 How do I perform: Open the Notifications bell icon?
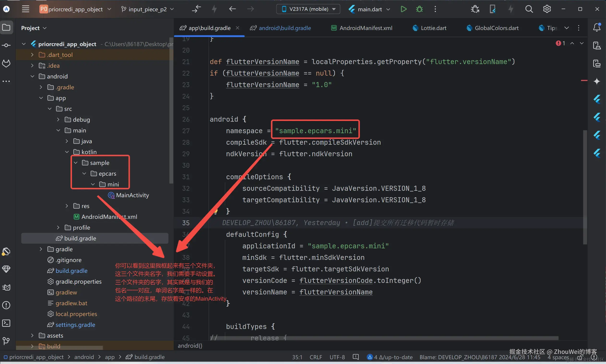(597, 27)
